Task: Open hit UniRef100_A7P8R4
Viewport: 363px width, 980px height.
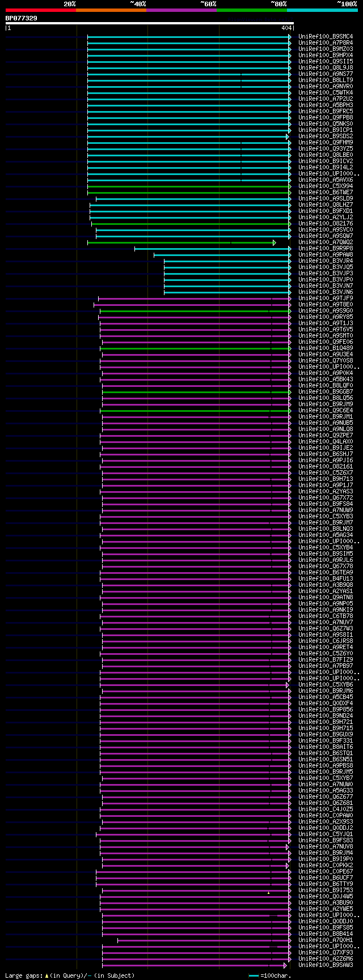Action: 326,43
